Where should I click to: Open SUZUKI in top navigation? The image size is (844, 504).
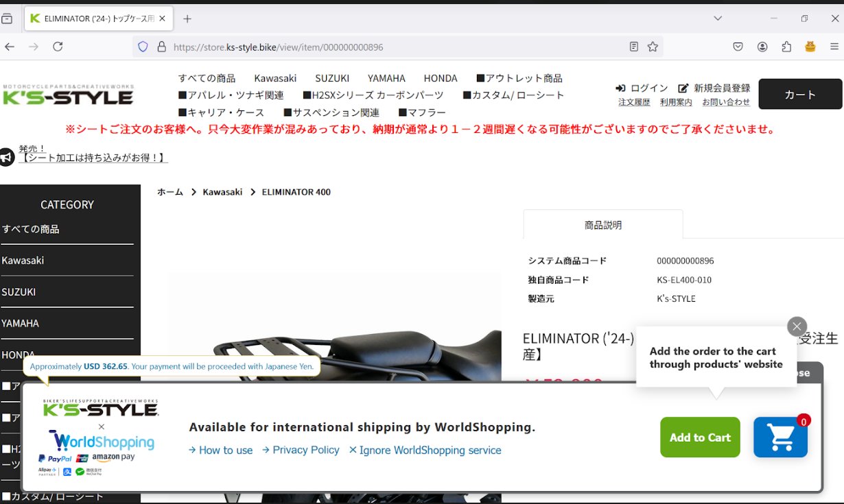click(x=332, y=78)
